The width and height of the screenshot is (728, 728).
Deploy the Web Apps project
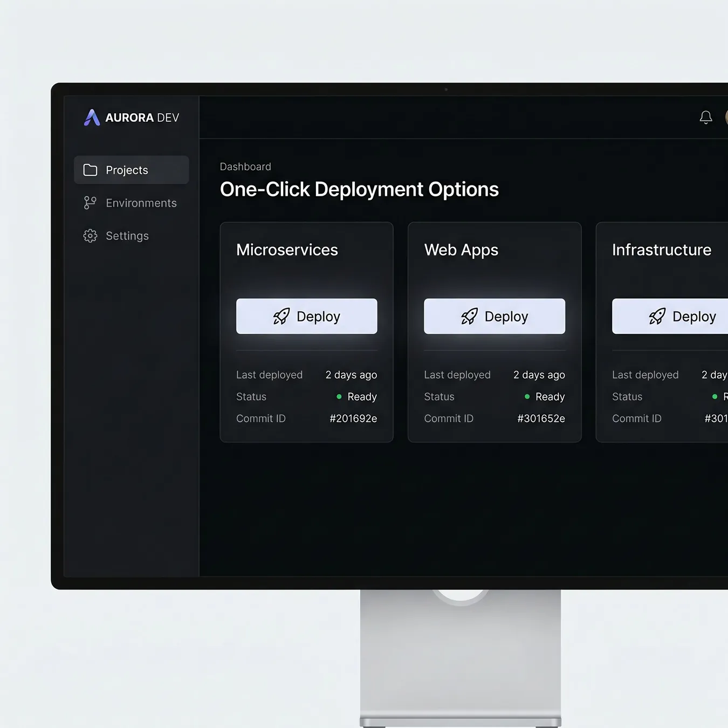point(495,316)
